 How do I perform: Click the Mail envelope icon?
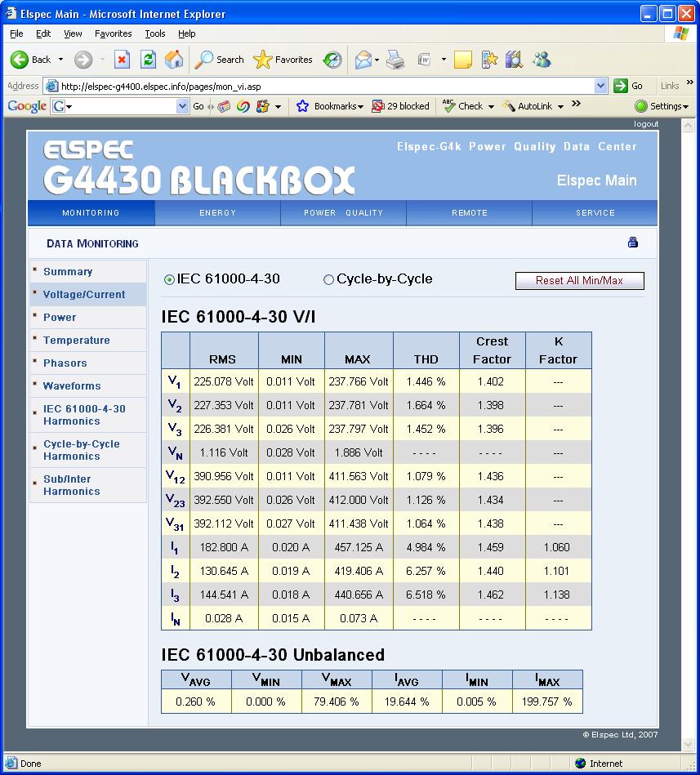tap(363, 60)
